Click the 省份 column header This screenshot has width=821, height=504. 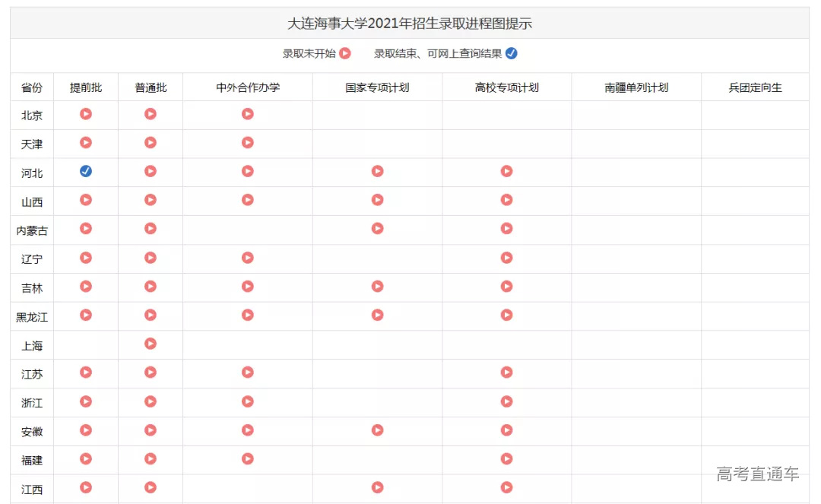tap(32, 88)
